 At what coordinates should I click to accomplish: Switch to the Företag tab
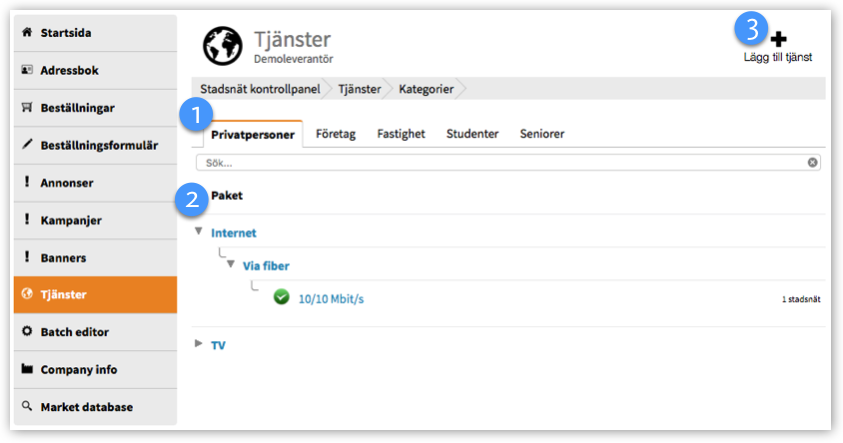click(336, 134)
